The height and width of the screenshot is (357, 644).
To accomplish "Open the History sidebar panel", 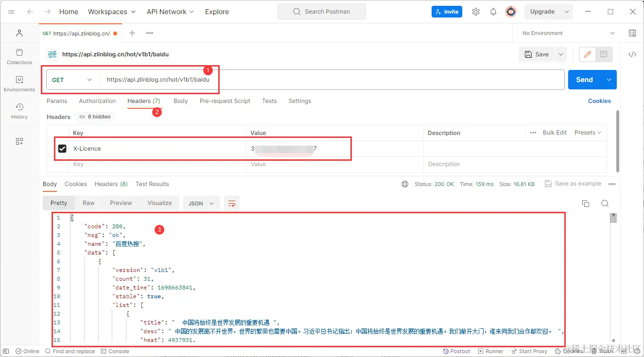I will pos(19,110).
